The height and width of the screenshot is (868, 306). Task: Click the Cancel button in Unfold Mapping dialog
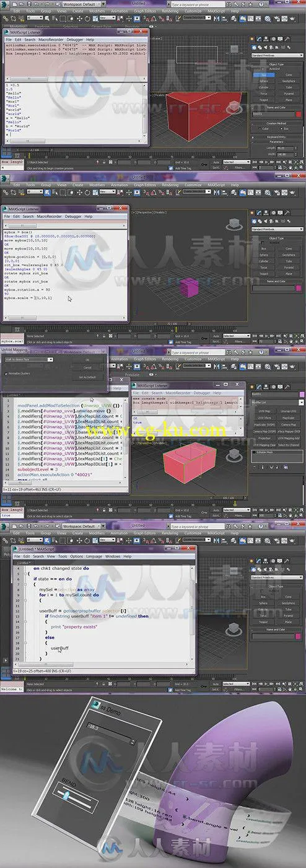(x=87, y=367)
